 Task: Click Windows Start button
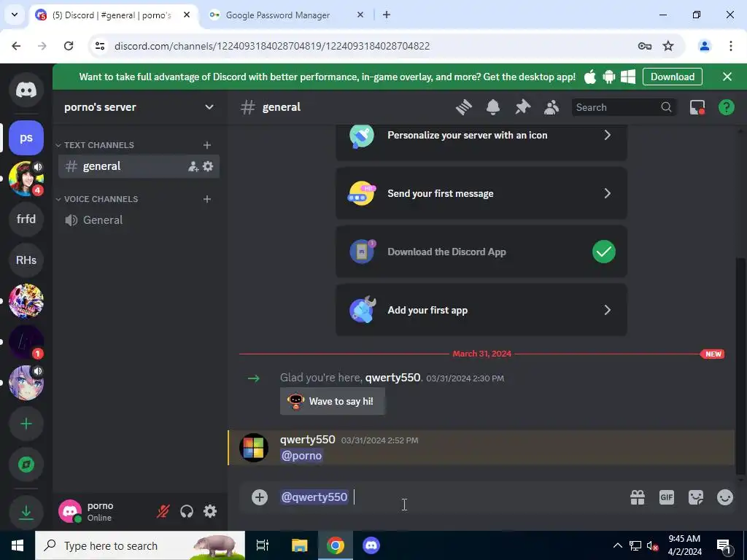point(18,545)
